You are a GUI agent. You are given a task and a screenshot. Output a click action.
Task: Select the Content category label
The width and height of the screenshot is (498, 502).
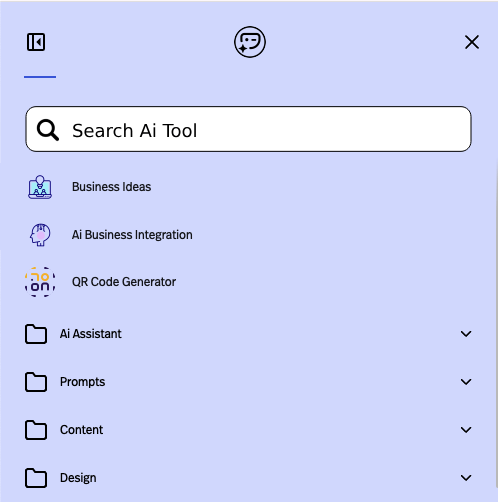coord(81,430)
